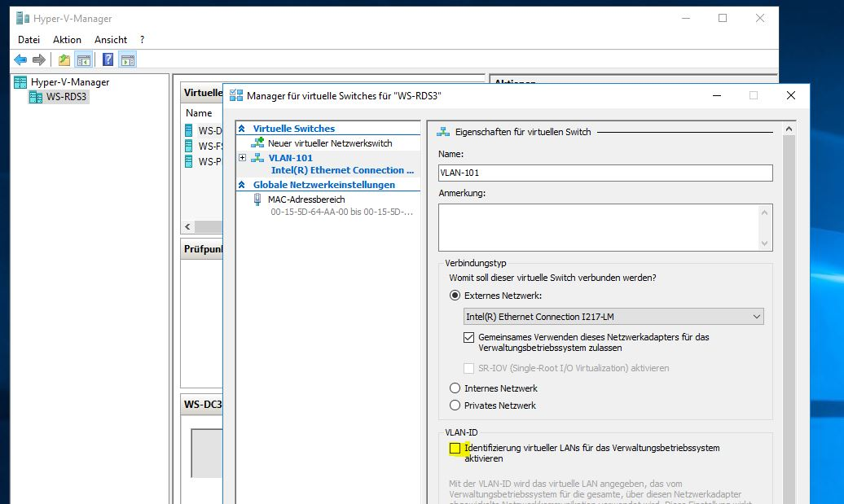Click the VM icon next to WS-D
Screen dimensions: 844x504
coord(188,130)
